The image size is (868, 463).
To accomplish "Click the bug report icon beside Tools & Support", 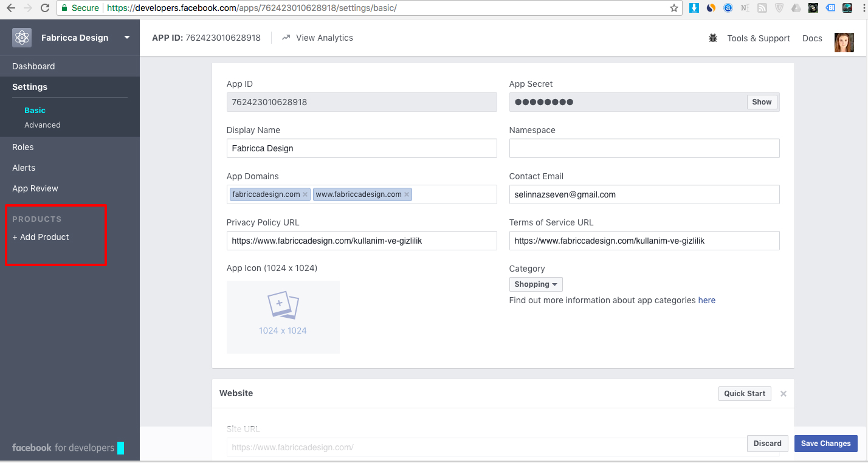I will coord(713,38).
